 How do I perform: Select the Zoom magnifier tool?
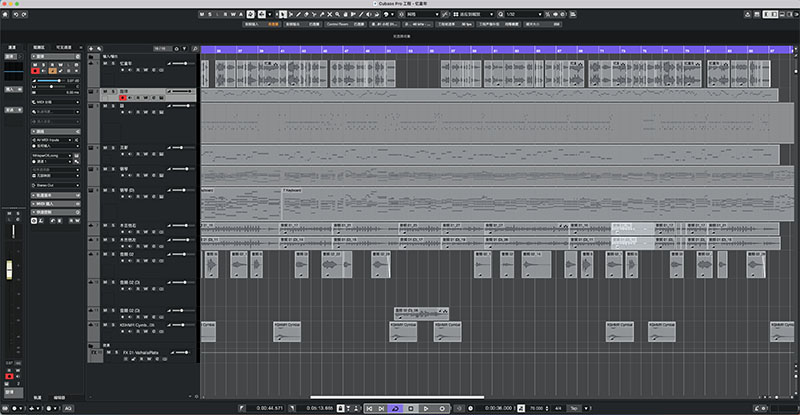(x=337, y=14)
